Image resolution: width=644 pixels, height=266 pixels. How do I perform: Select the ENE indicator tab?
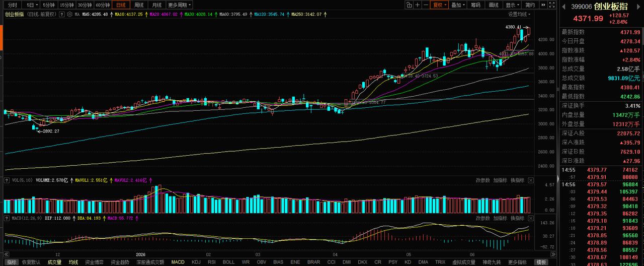click(x=295, y=262)
